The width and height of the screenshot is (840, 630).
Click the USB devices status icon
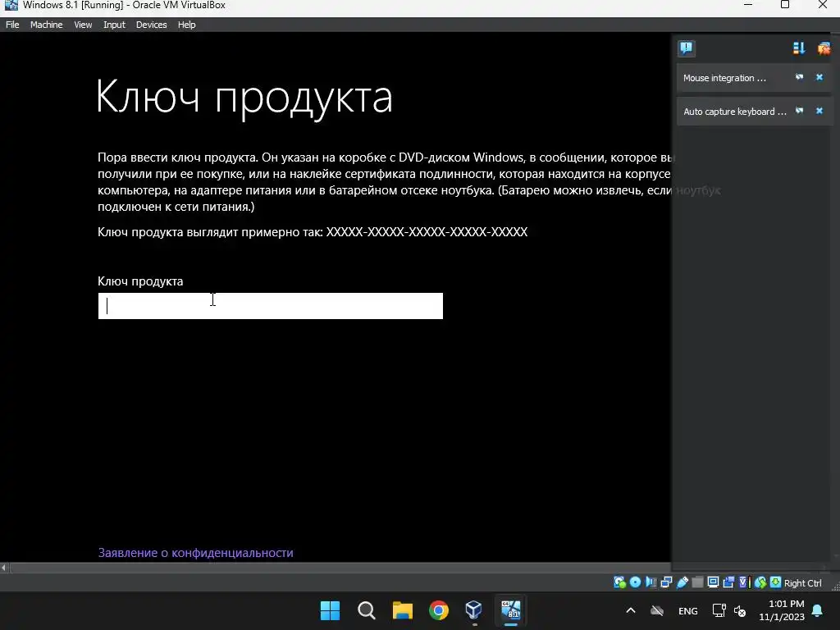(682, 582)
